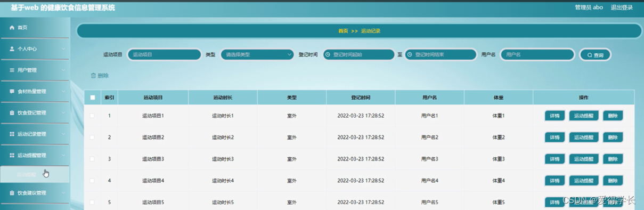The width and height of the screenshot is (644, 210).
Task: Expand the 运动记录管理 chevron
Action: (63, 134)
